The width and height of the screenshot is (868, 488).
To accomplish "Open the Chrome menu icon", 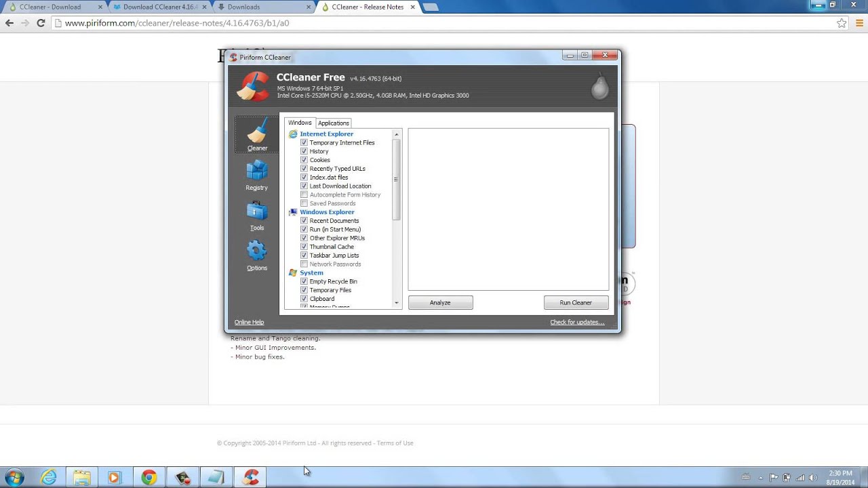I will pyautogui.click(x=859, y=23).
